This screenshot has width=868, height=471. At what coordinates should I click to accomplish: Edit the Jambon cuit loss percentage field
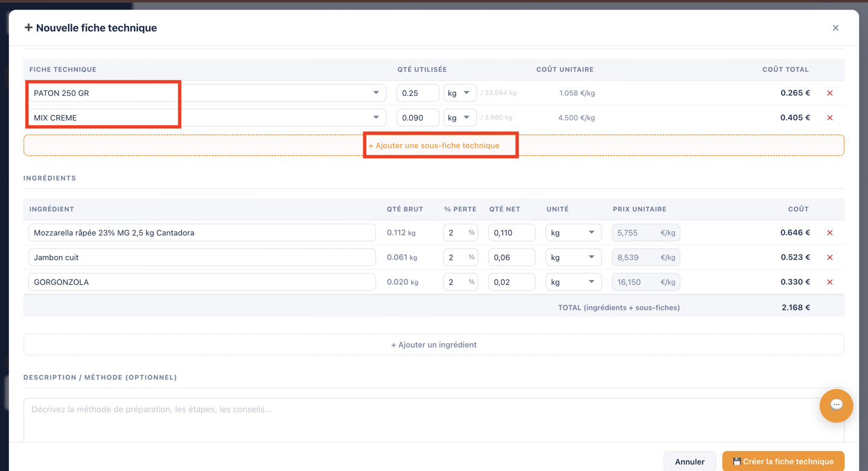(x=460, y=258)
